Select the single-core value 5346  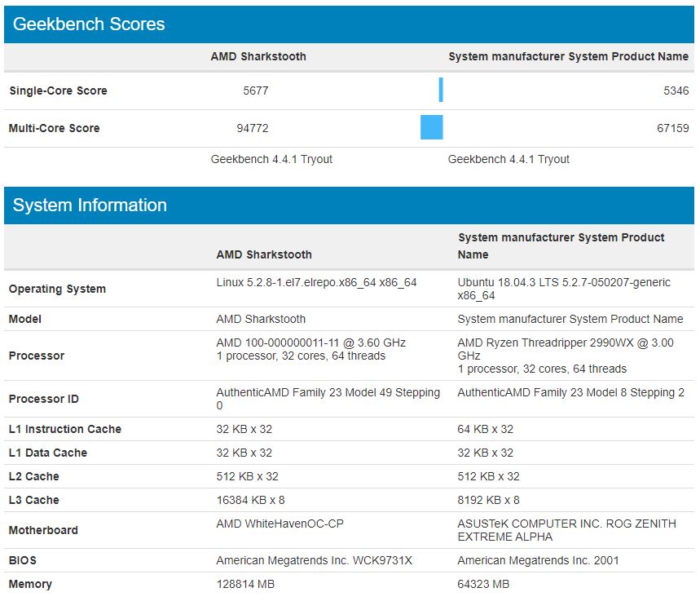click(676, 91)
